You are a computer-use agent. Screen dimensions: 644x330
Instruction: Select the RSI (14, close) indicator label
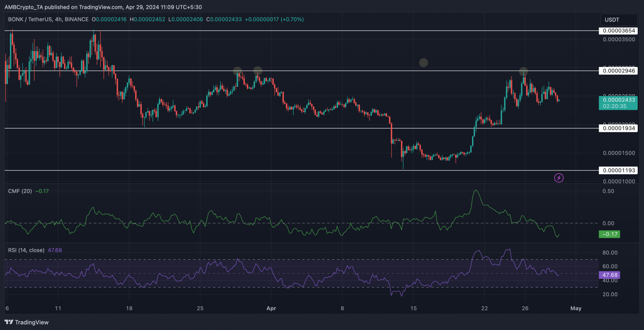coord(26,250)
